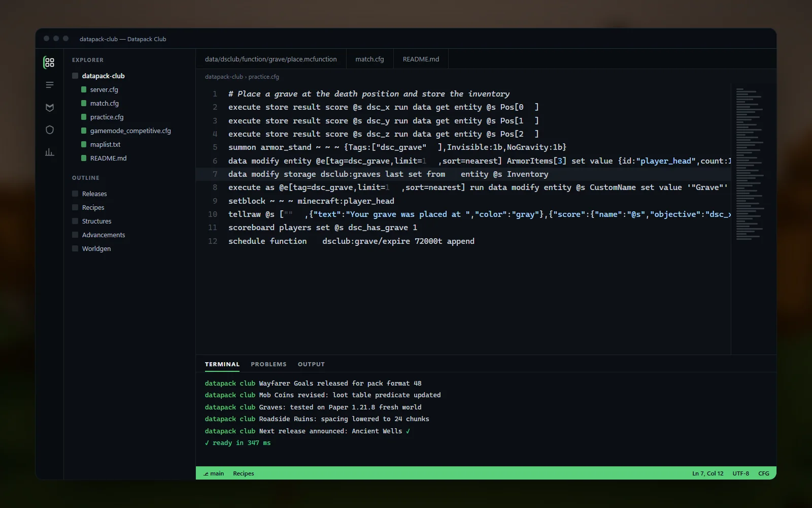Open practice.cfg in the explorer
Screen dimensions: 812x508
[x=107, y=117]
